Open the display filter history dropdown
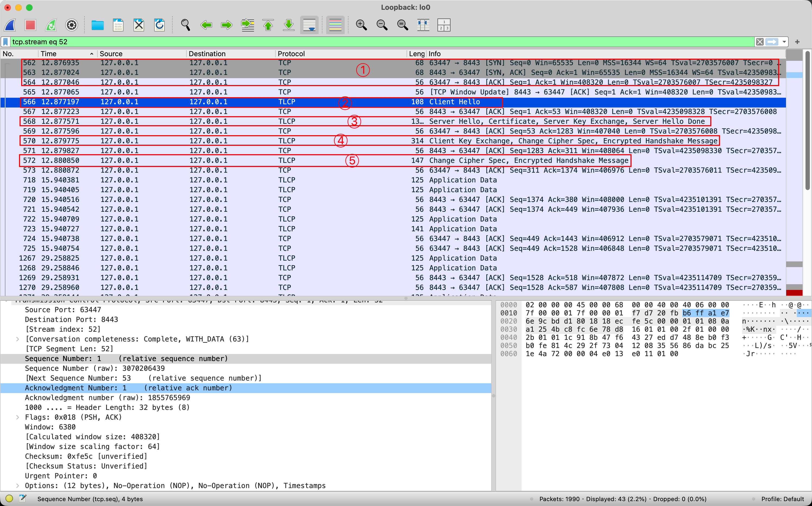Screen dimensions: 812x506 click(784, 42)
